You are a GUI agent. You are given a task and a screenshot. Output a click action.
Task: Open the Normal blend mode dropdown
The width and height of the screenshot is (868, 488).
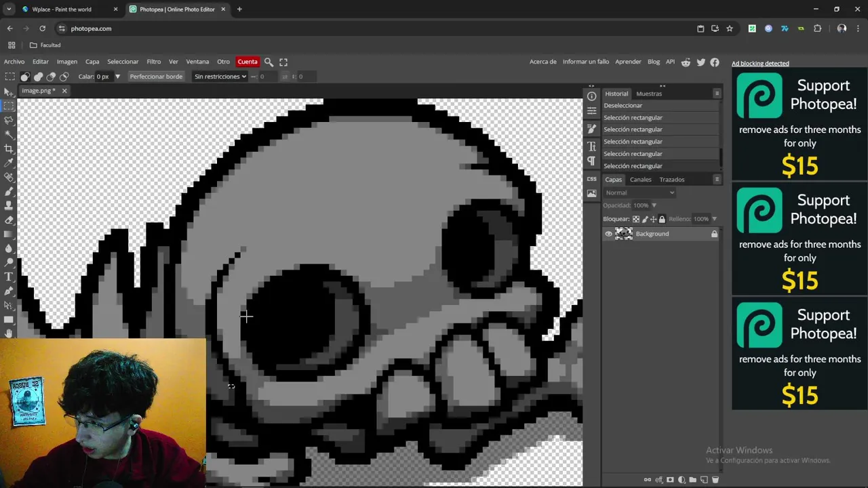pyautogui.click(x=639, y=192)
